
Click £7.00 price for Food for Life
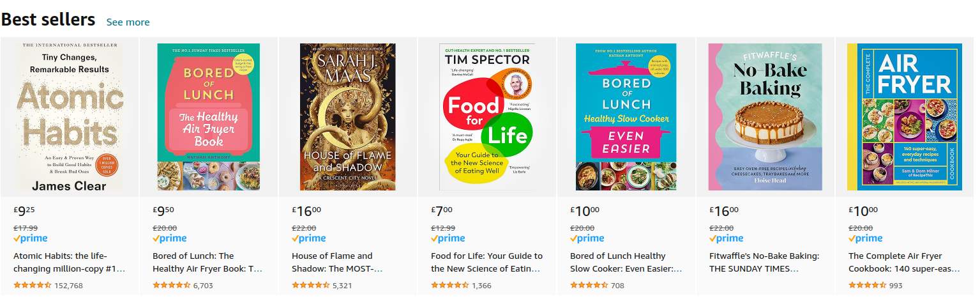click(x=442, y=210)
